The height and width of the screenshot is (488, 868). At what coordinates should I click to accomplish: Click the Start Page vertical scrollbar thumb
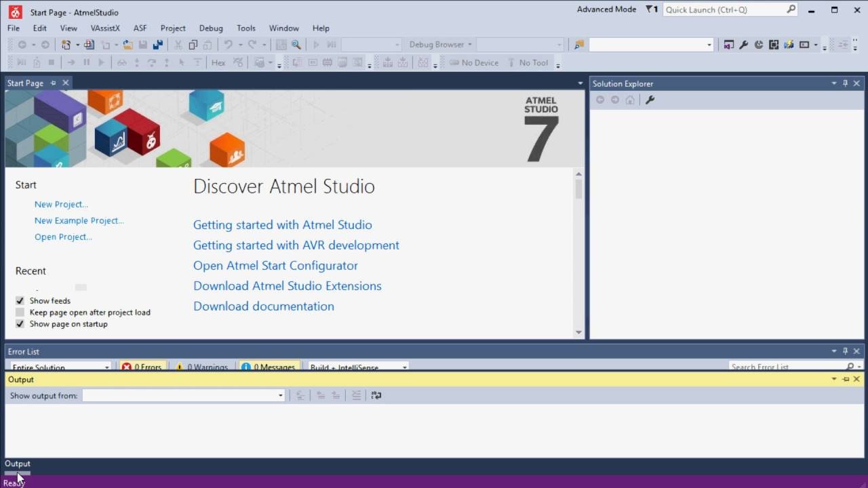pyautogui.click(x=578, y=188)
